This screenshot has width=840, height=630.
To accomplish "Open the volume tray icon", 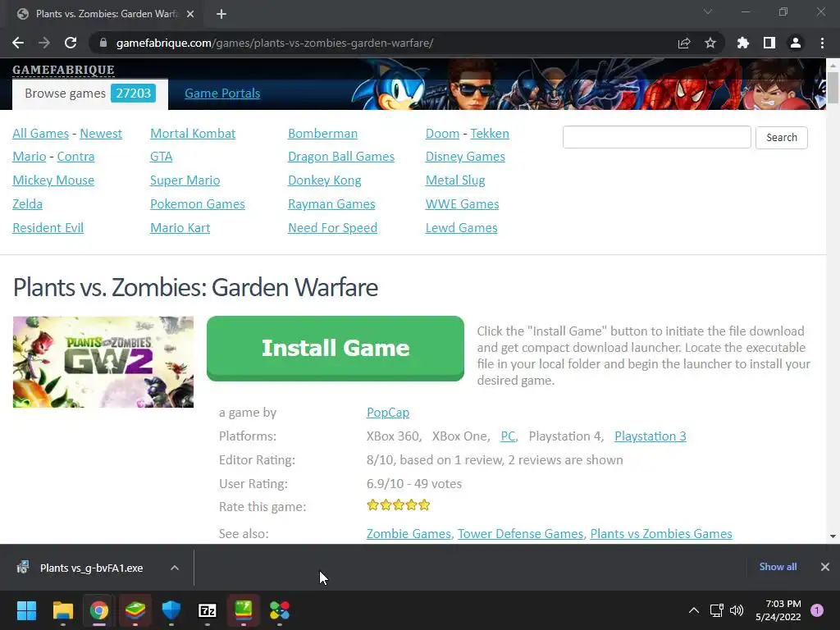I will pos(737,610).
